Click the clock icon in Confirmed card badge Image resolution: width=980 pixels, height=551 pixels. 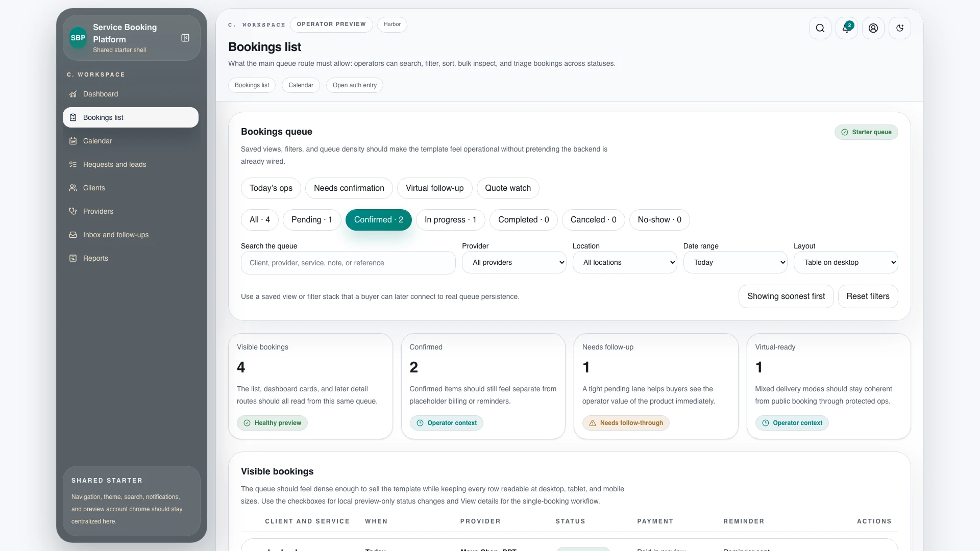(420, 423)
